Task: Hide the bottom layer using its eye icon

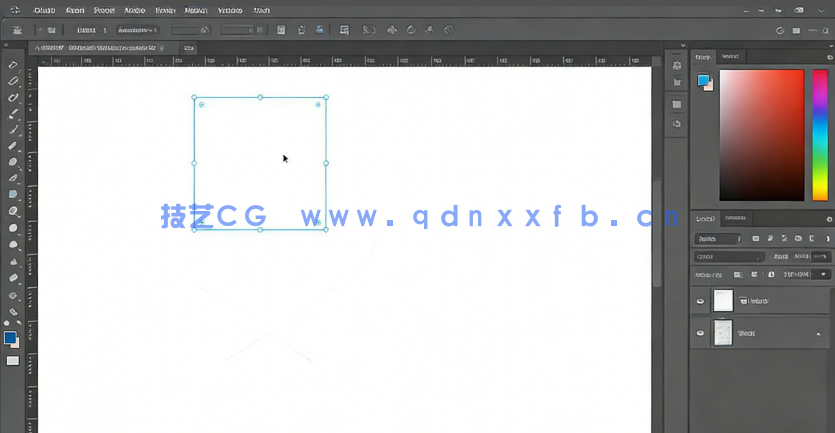Action: 700,333
